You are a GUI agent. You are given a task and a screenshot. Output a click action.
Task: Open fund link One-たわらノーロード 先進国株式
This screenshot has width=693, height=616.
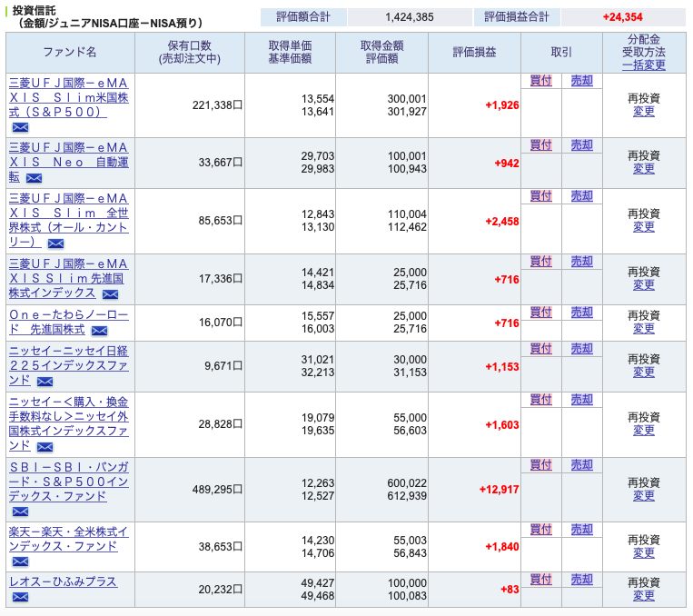click(x=68, y=322)
